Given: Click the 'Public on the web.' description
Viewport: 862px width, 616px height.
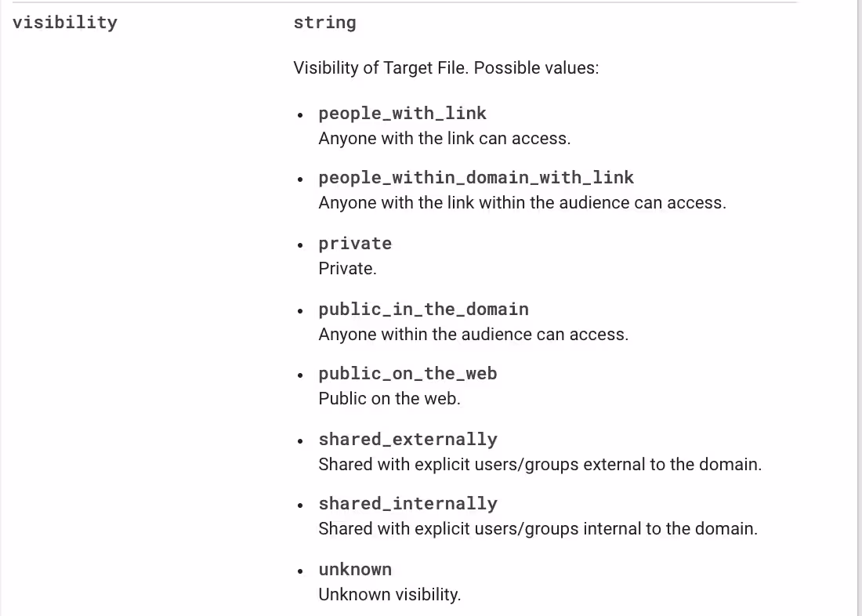Looking at the screenshot, I should point(389,399).
